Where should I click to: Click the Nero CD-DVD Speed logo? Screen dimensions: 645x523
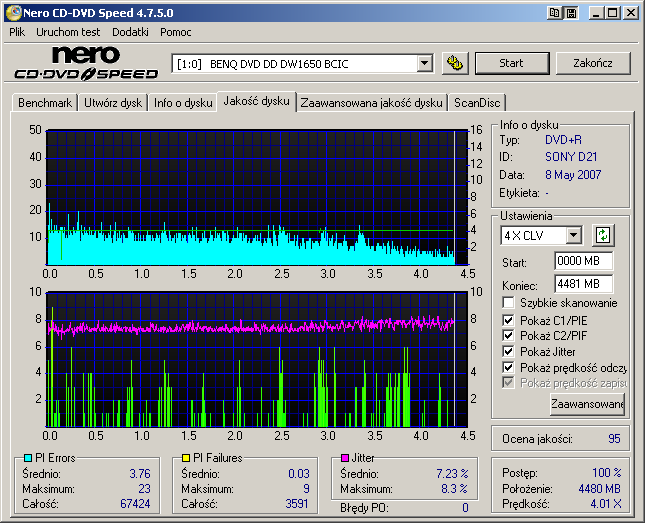[86, 63]
